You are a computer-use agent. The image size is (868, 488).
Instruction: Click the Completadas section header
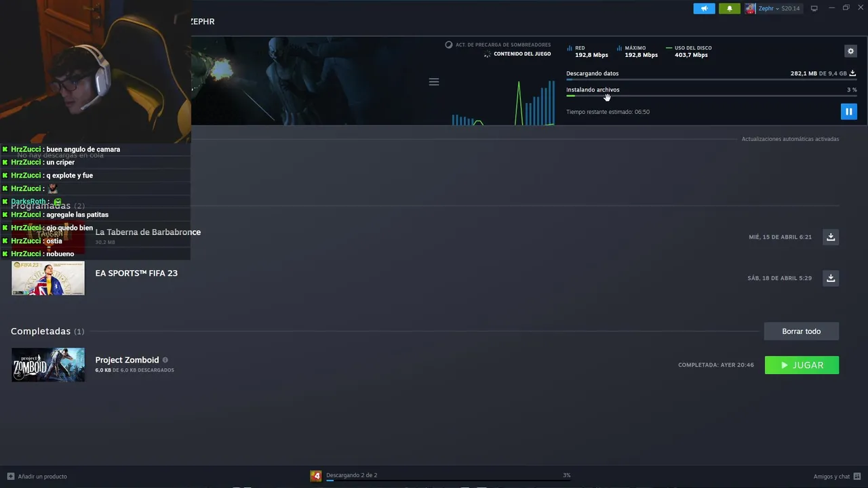(x=47, y=331)
